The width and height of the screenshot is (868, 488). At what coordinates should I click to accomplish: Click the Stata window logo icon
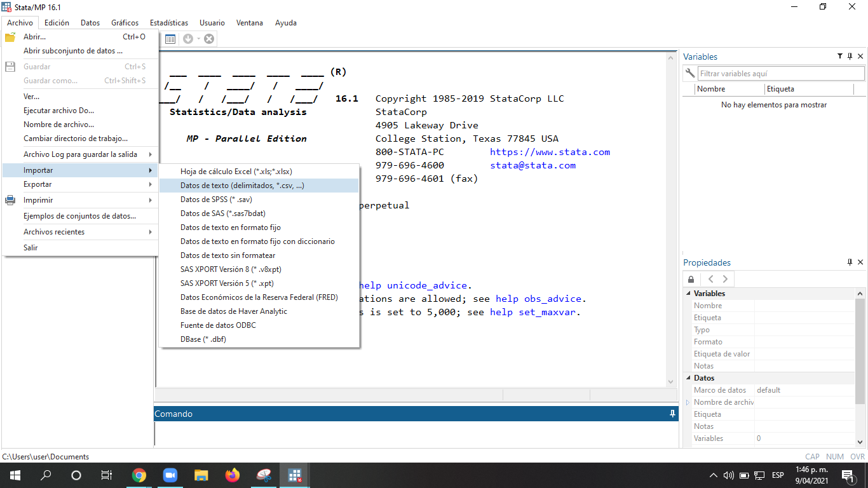pyautogui.click(x=7, y=7)
